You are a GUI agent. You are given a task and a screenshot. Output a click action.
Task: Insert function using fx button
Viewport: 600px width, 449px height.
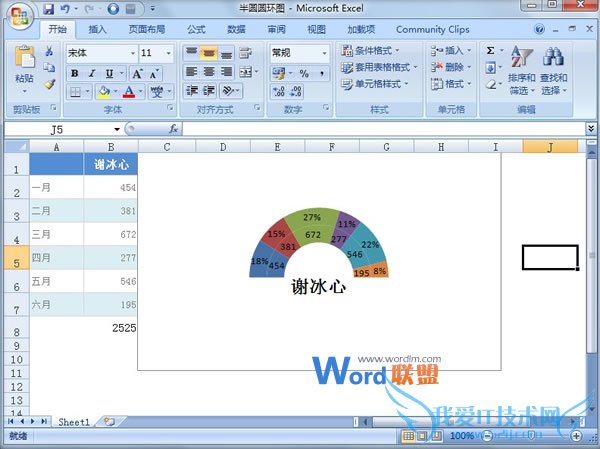click(173, 129)
